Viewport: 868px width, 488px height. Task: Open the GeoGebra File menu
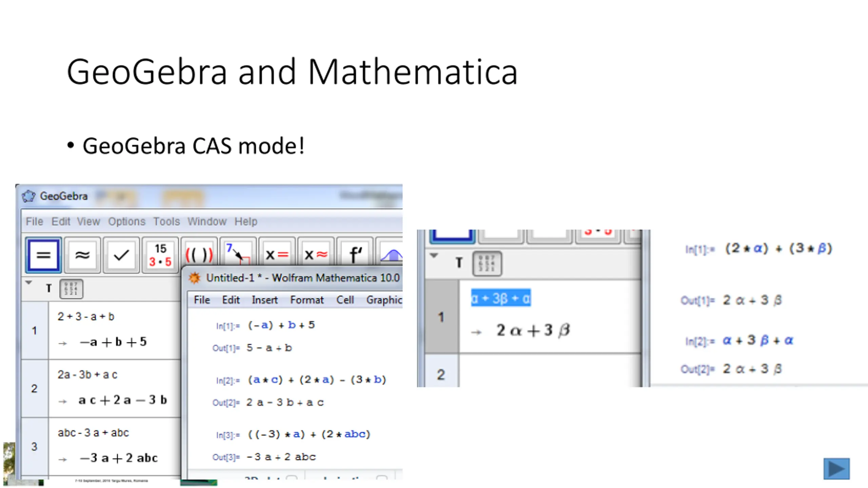click(x=34, y=221)
